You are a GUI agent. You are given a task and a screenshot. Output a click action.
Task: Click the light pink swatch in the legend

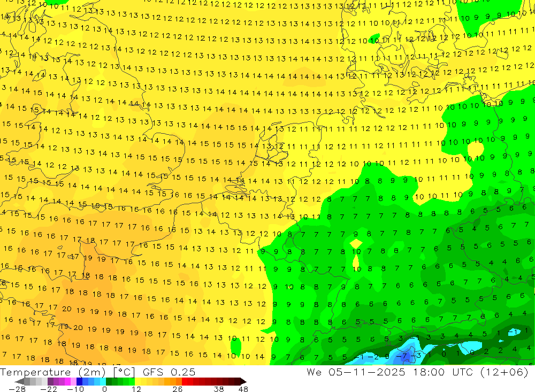pyautogui.click(x=73, y=381)
